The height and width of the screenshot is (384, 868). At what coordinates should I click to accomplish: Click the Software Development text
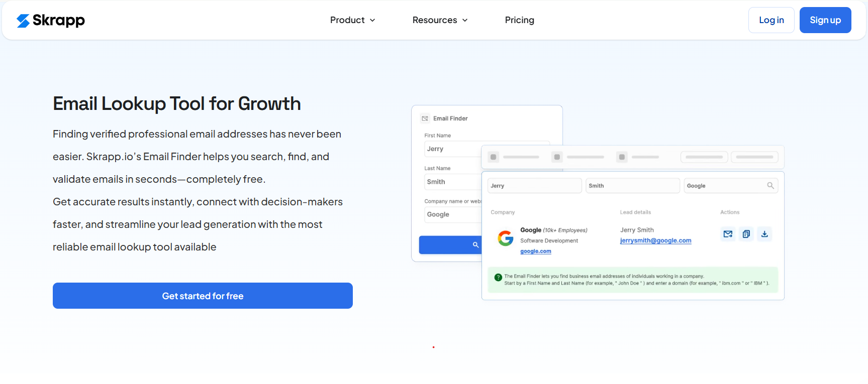(549, 241)
